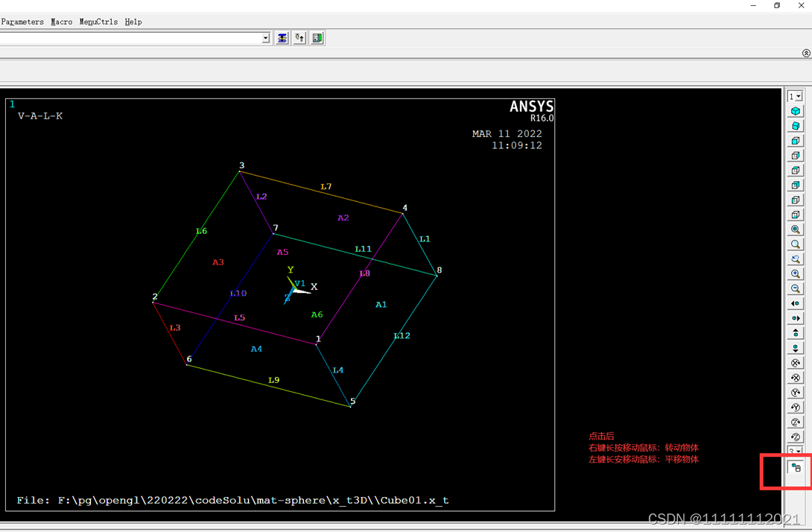Pan the model left with arrow icon
Viewport: 812px width, 532px height.
[796, 304]
